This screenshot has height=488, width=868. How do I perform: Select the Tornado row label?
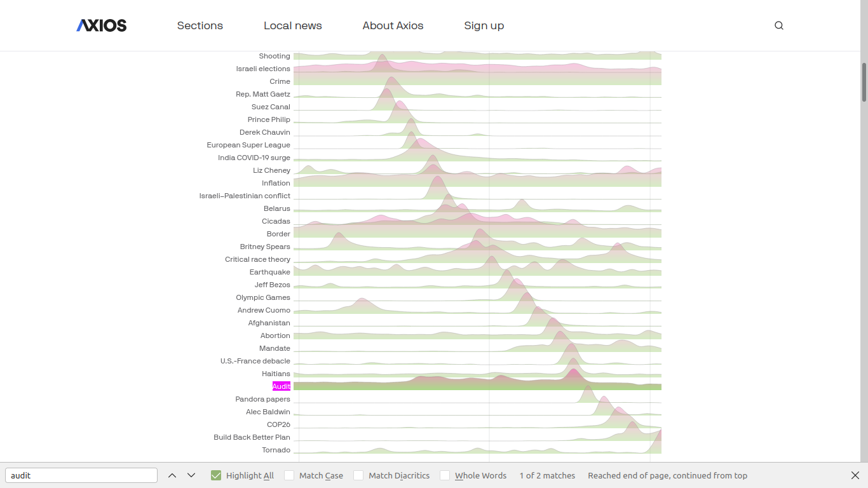tap(276, 450)
